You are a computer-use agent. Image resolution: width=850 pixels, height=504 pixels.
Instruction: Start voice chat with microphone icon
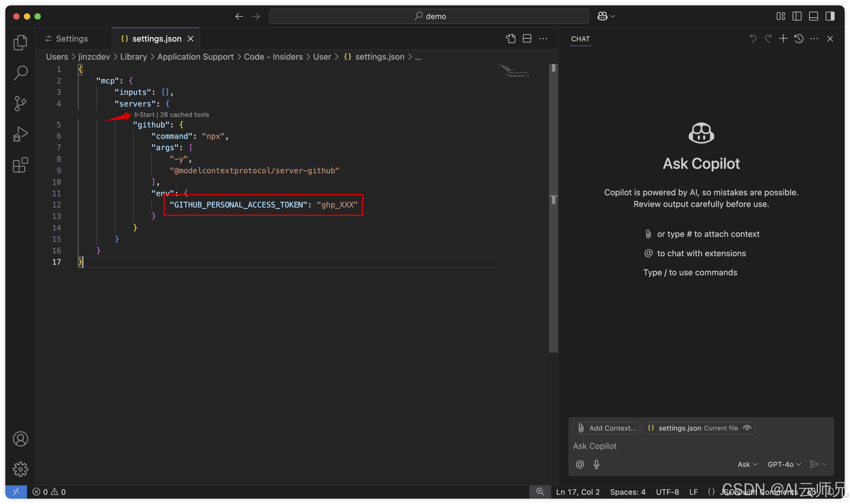click(x=596, y=464)
